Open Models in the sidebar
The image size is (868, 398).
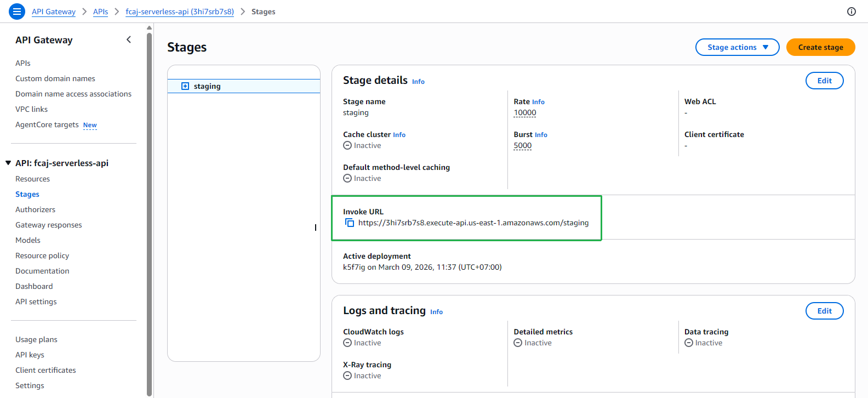point(28,240)
